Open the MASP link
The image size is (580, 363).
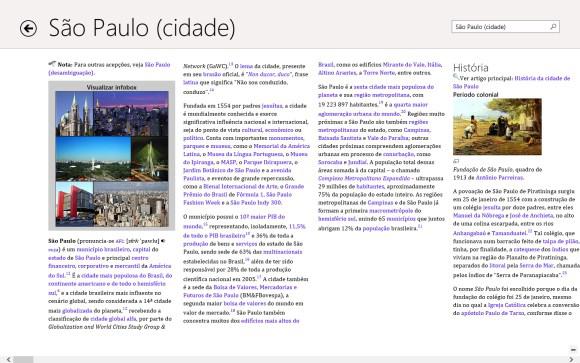click(229, 162)
